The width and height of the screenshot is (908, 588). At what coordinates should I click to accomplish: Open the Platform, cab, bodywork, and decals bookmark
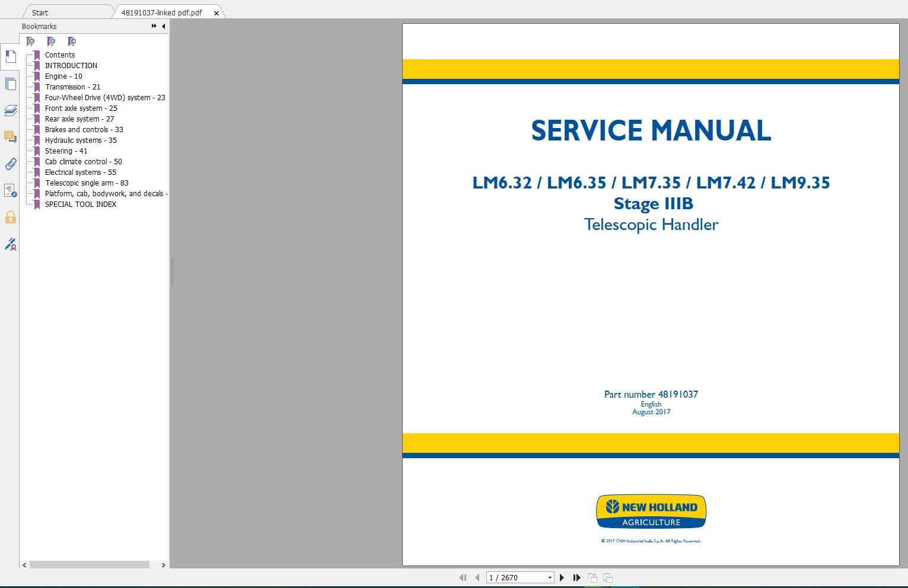106,194
